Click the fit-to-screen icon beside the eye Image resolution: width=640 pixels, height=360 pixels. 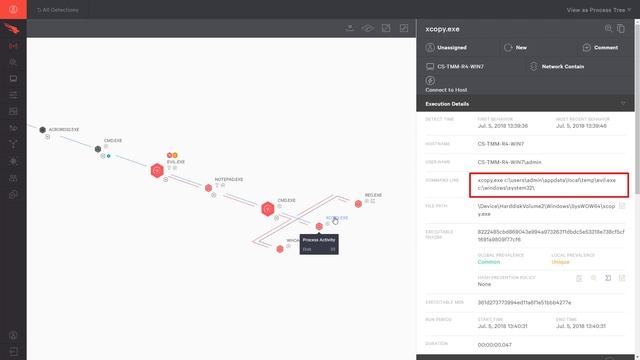click(x=386, y=28)
